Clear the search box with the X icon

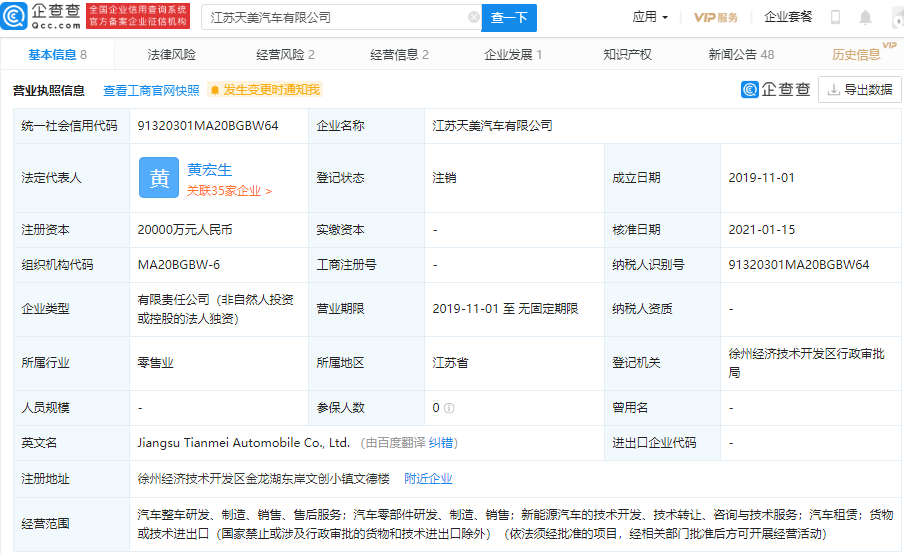point(473,17)
